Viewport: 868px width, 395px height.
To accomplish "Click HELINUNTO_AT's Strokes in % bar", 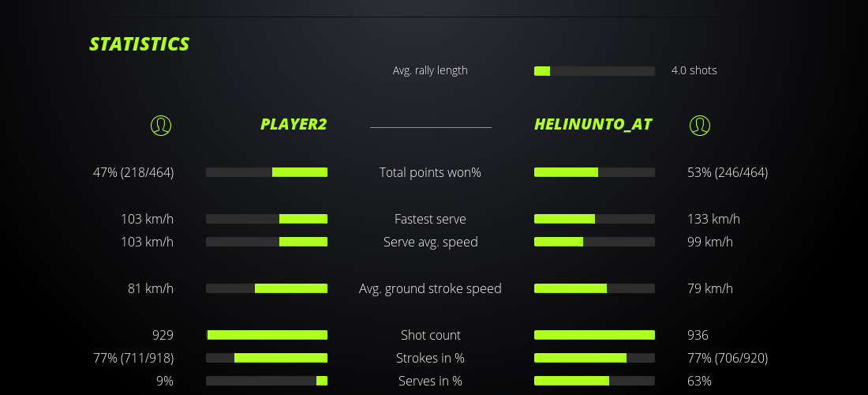I will (594, 358).
